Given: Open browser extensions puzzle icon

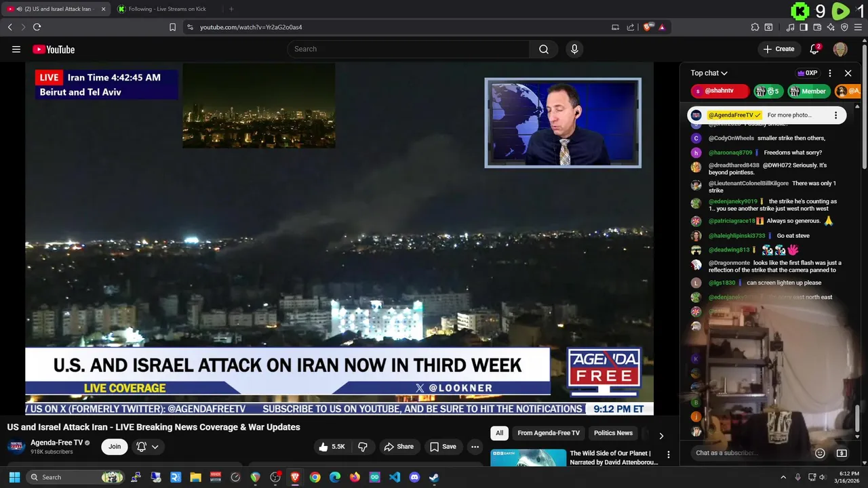Looking at the screenshot, I should pyautogui.click(x=755, y=27).
